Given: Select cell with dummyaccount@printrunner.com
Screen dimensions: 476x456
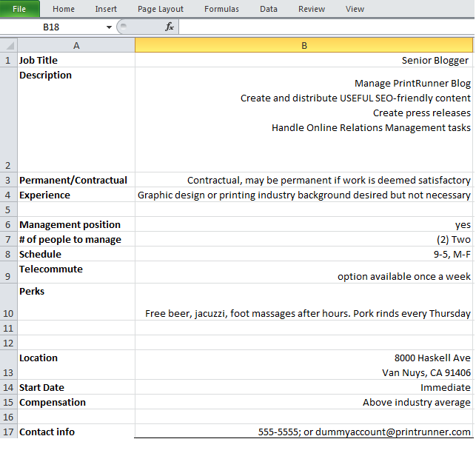Looking at the screenshot, I should pyautogui.click(x=304, y=432).
